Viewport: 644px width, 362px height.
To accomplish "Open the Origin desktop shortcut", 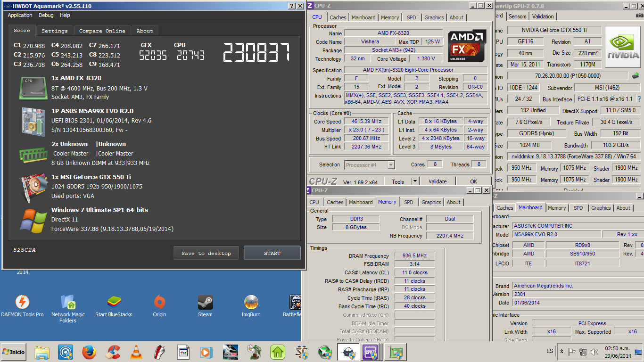I will click(159, 306).
